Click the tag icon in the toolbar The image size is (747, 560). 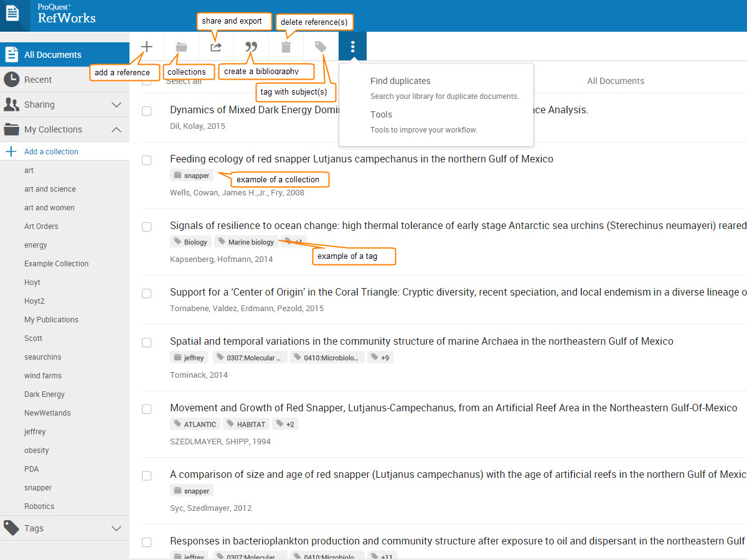click(321, 47)
